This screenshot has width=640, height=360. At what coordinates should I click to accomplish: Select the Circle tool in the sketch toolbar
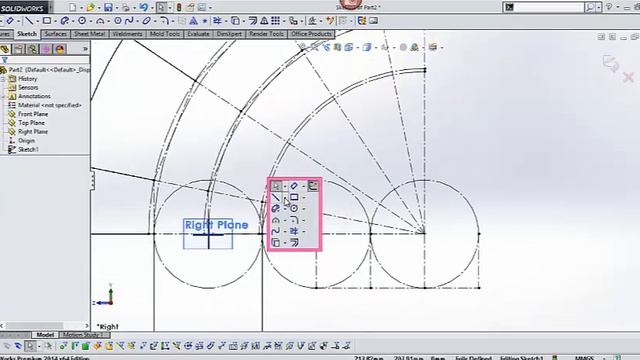(82, 20)
